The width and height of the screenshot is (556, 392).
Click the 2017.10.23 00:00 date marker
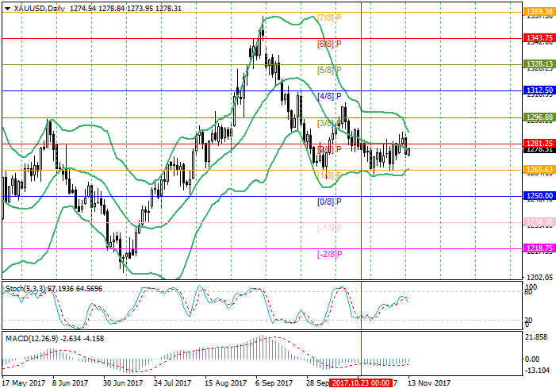(361, 383)
